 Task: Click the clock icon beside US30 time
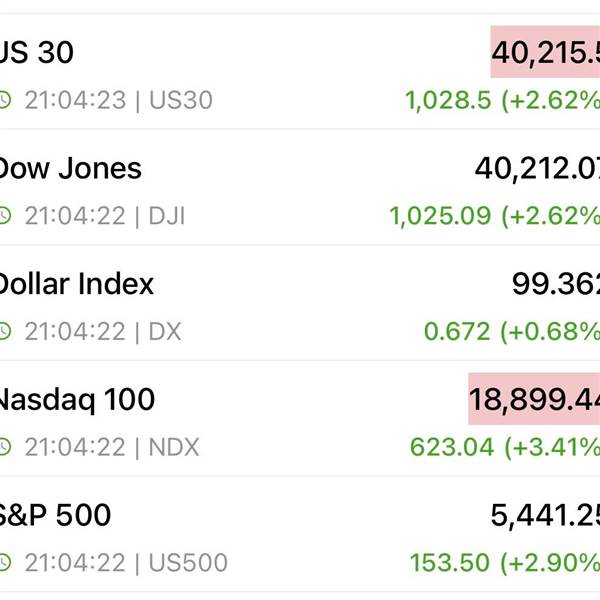pyautogui.click(x=5, y=100)
